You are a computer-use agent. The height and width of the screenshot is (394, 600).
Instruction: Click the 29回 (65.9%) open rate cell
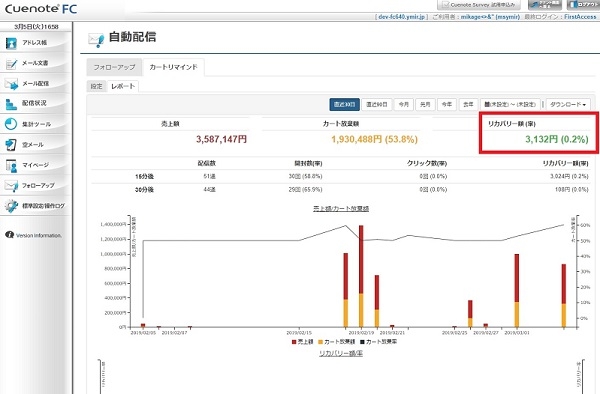pyautogui.click(x=305, y=189)
